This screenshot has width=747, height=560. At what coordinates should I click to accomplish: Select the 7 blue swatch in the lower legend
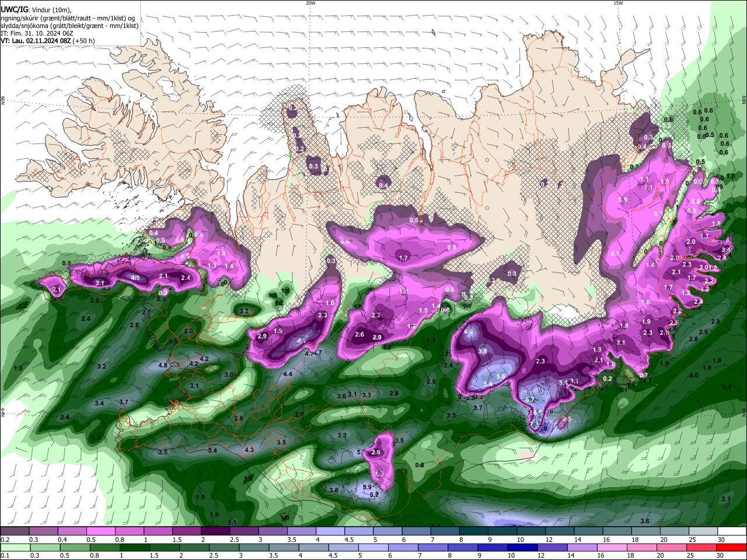[433, 548]
